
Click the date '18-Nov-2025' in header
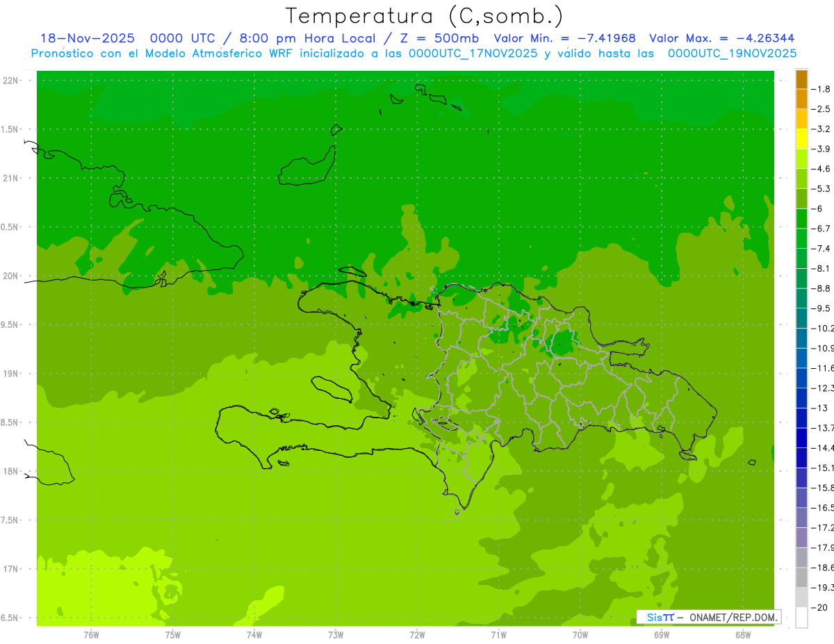[87, 38]
